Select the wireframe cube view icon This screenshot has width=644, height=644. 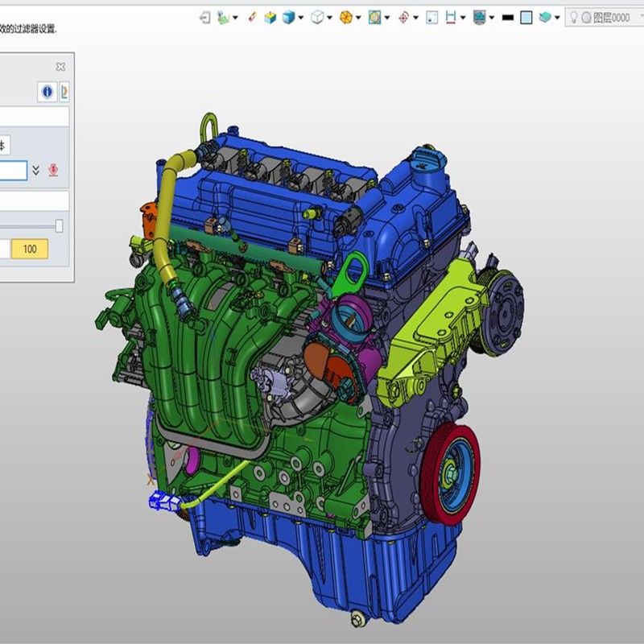click(x=318, y=17)
